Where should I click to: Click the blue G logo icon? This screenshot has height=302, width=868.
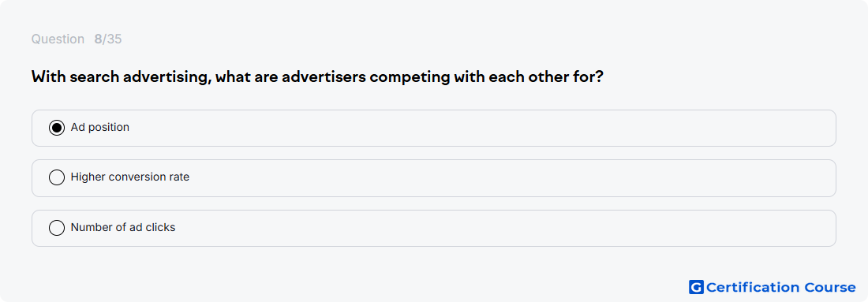[x=696, y=287]
